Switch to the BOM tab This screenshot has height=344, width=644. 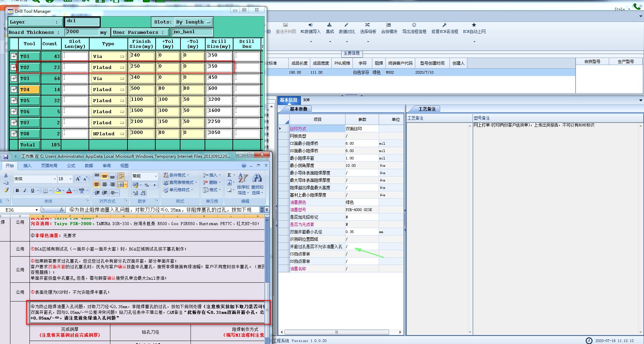[306, 100]
